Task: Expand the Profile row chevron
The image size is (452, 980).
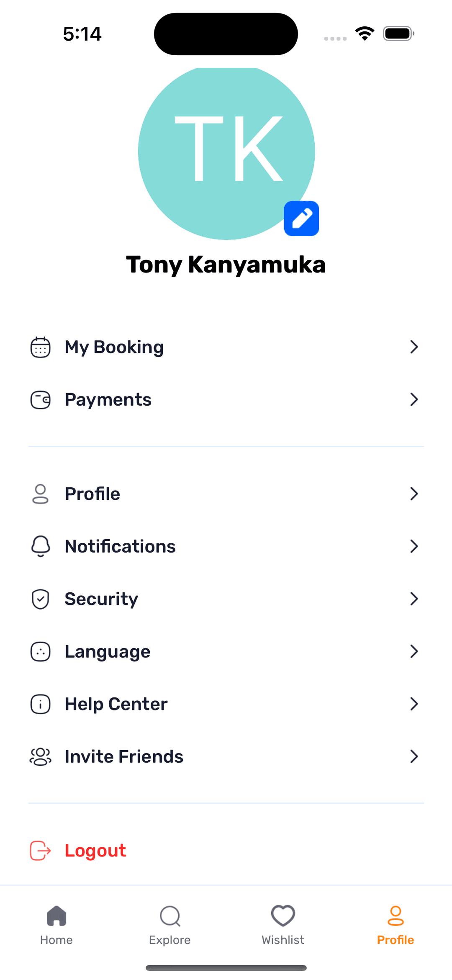Action: point(414,494)
